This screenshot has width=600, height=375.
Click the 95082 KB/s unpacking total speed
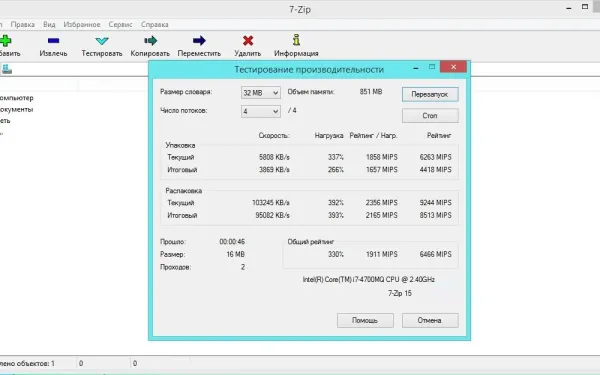[x=272, y=215]
